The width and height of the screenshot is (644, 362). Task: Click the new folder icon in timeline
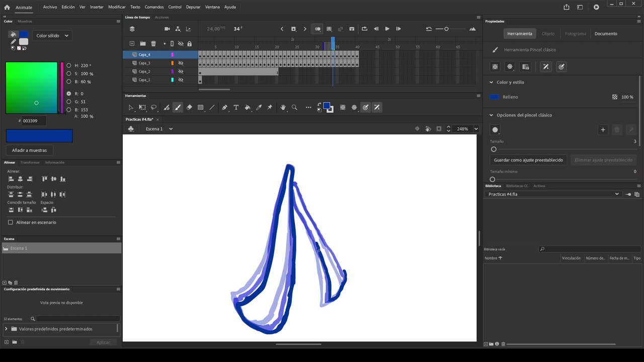pyautogui.click(x=143, y=44)
